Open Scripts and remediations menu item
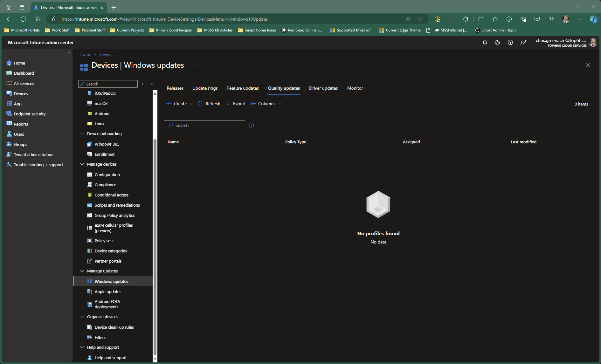The height and width of the screenshot is (364, 601). [117, 205]
